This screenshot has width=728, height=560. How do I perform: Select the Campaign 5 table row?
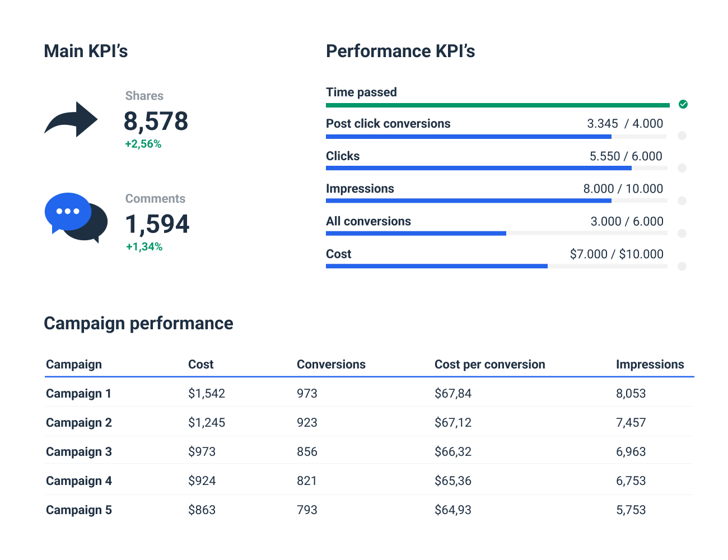pyautogui.click(x=78, y=510)
